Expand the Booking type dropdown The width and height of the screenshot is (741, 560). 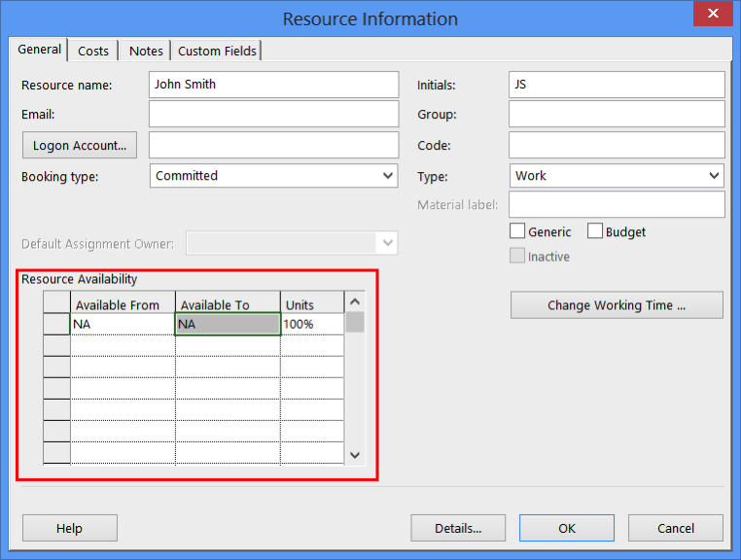(x=388, y=176)
